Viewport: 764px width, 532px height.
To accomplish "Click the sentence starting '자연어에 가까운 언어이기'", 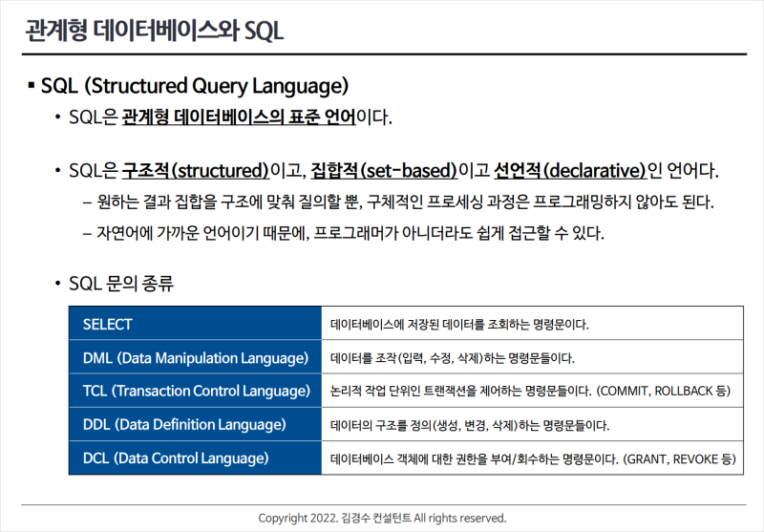I will click(x=350, y=233).
